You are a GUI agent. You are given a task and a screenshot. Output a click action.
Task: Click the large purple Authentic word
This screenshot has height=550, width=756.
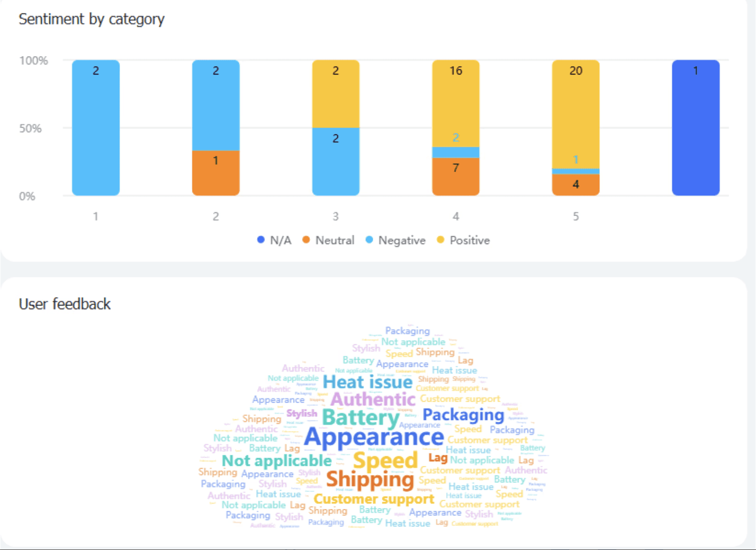(373, 399)
